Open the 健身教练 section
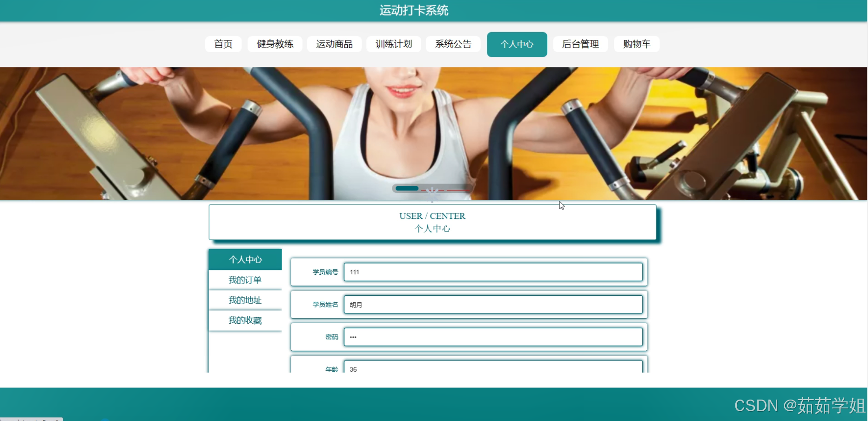The height and width of the screenshot is (421, 868). tap(275, 44)
